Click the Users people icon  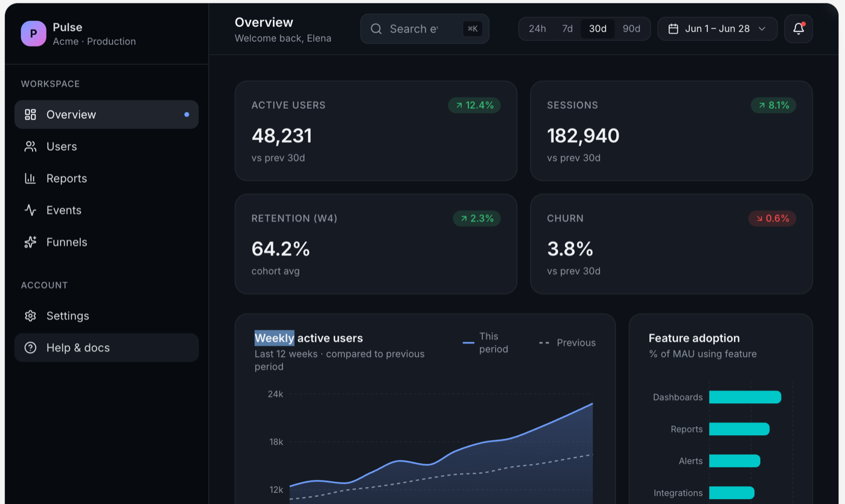[30, 147]
